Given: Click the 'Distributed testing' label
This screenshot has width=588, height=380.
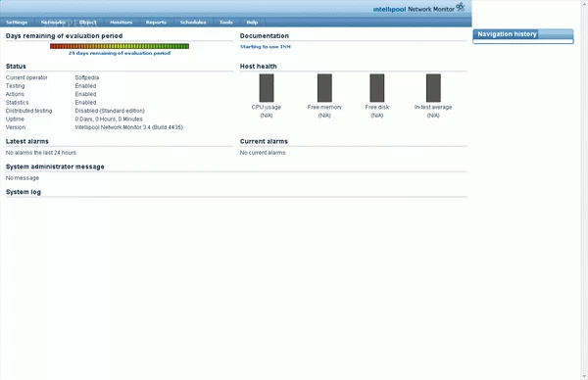Looking at the screenshot, I should point(28,111).
